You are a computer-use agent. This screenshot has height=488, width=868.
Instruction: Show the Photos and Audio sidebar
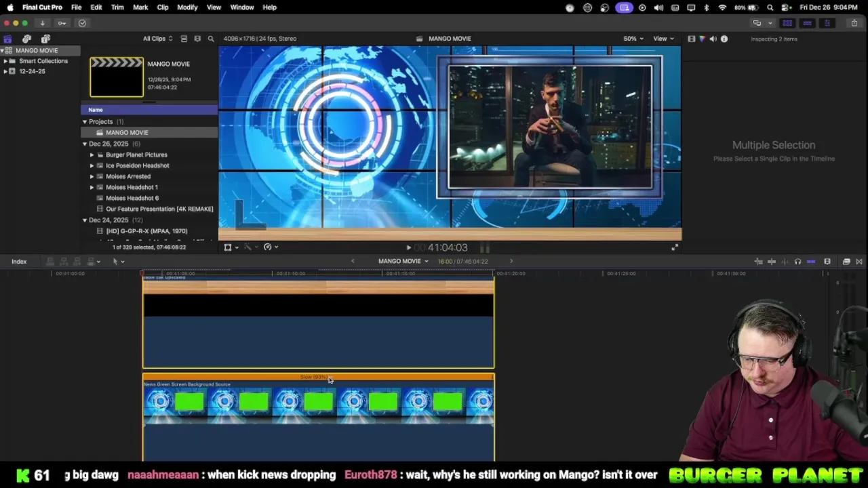26,39
